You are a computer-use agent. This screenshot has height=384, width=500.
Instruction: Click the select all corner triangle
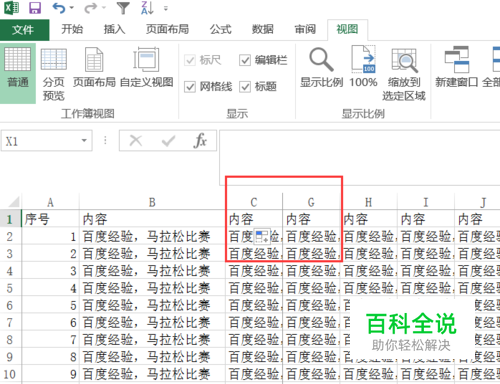pyautogui.click(x=13, y=202)
